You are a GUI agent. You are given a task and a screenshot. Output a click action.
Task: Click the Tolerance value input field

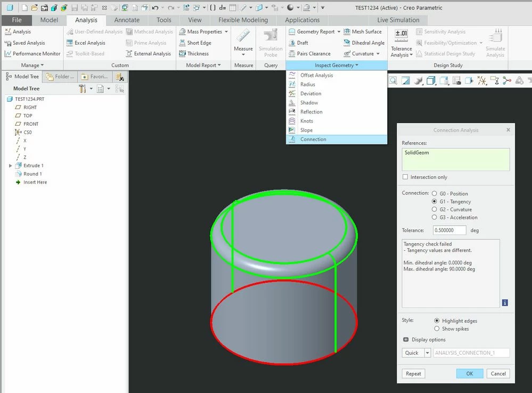point(449,230)
